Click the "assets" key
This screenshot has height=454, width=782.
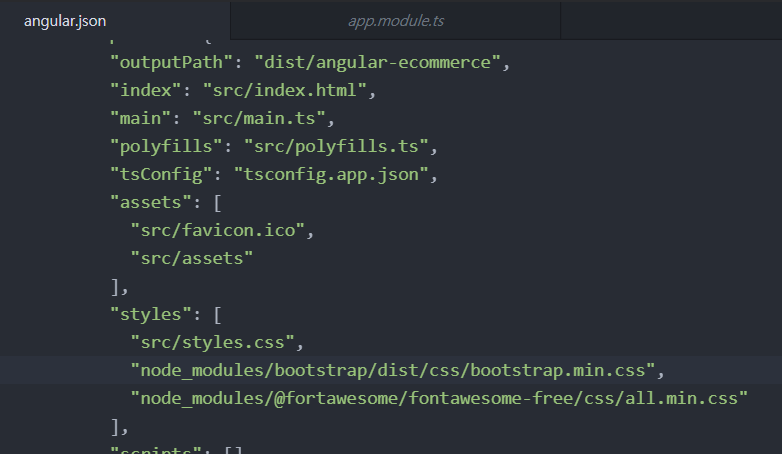(151, 202)
